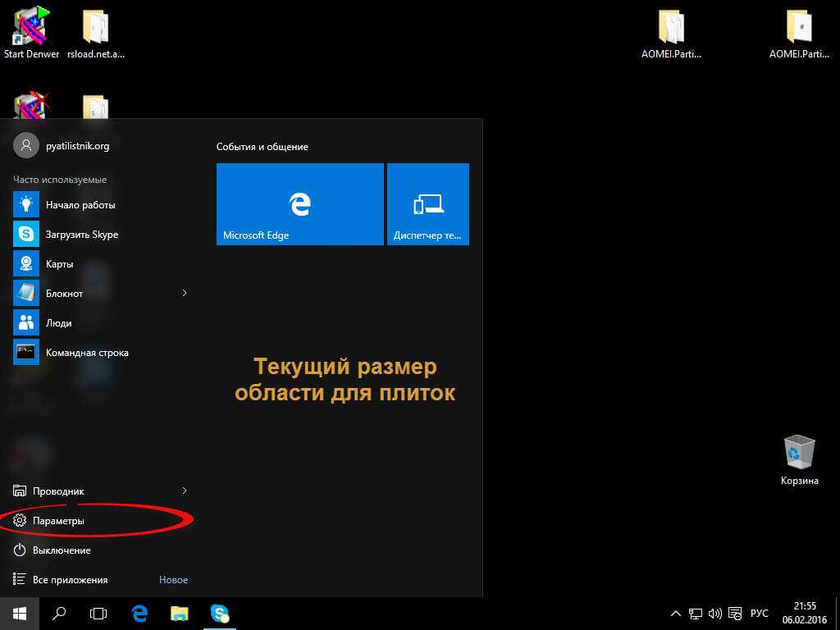The width and height of the screenshot is (840, 630).
Task: Click Выключение power option
Action: (x=61, y=550)
